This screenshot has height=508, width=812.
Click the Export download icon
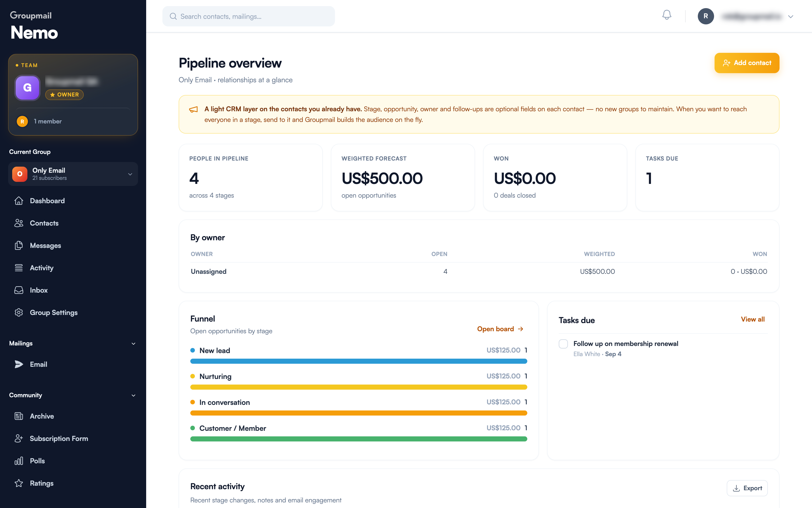736,488
